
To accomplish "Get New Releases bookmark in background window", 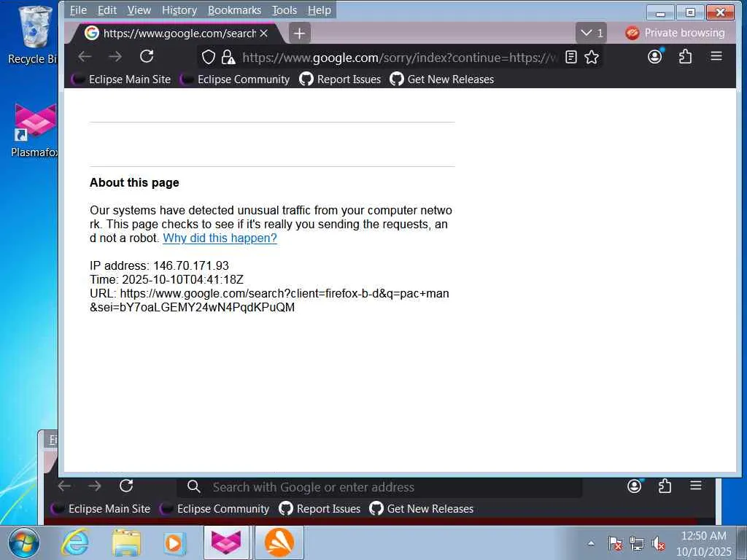I will tap(421, 509).
